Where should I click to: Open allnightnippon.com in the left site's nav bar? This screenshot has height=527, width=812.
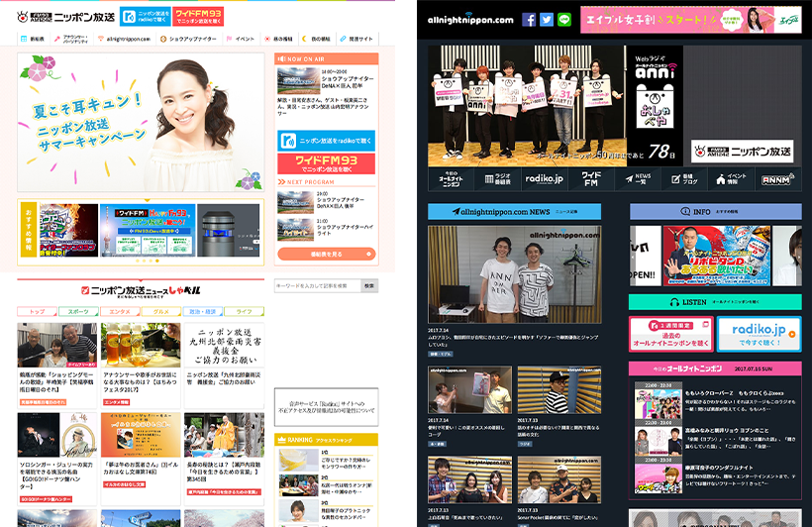(125, 39)
